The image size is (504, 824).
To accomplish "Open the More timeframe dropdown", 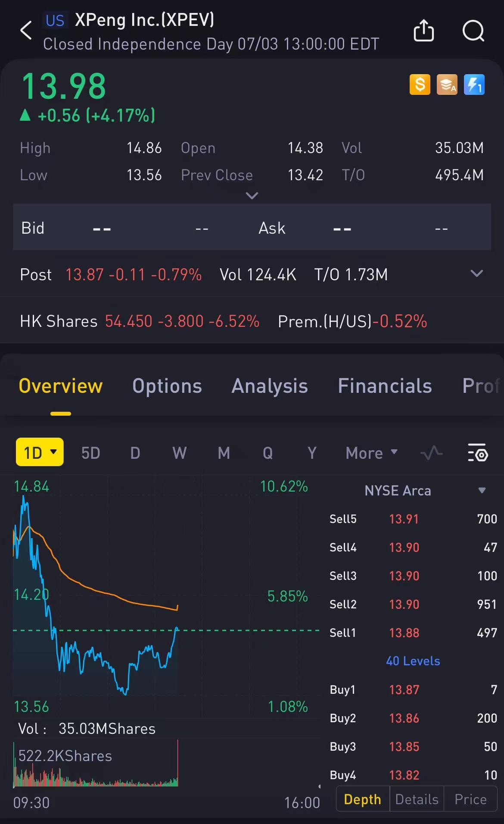I will pyautogui.click(x=371, y=453).
